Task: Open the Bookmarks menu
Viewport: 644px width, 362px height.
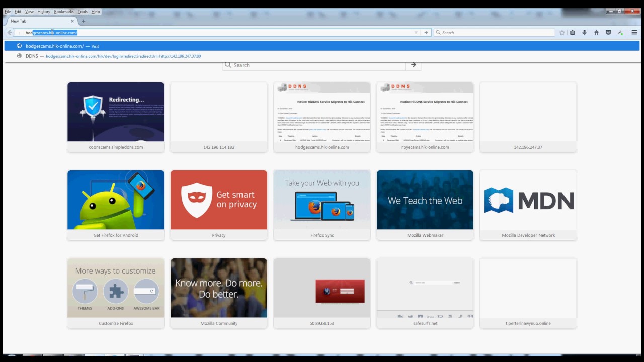Action: (x=64, y=11)
